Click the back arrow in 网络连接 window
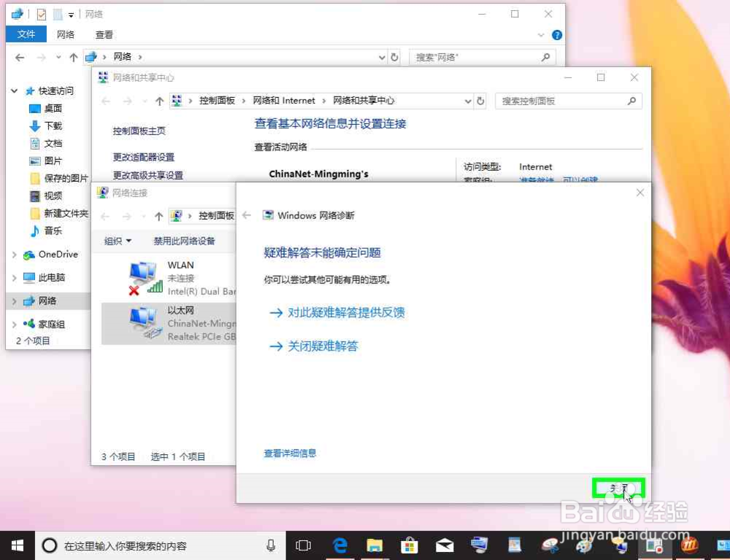This screenshot has width=730, height=560. point(107,215)
